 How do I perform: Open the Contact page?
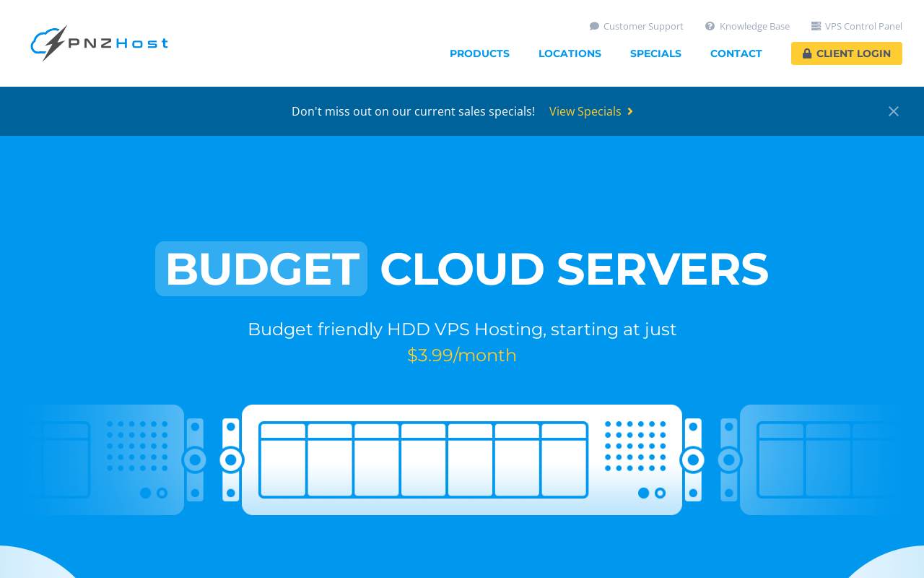736,53
